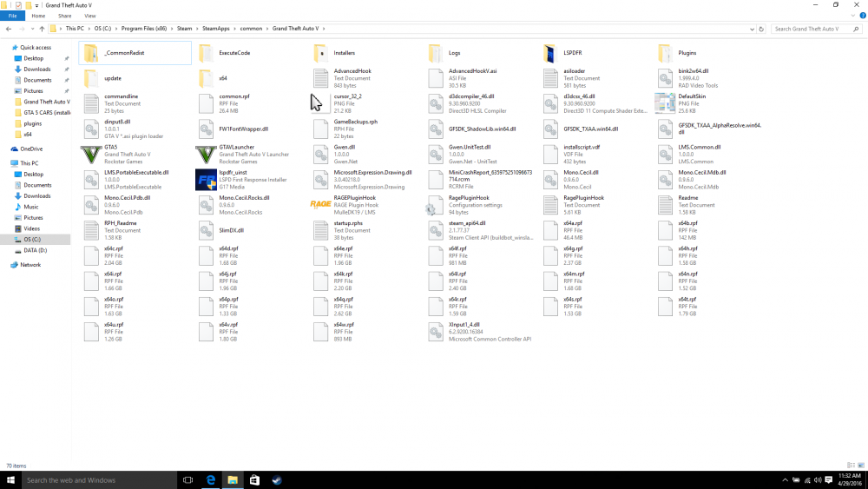Open the View ribbon tab
Screen dimensions: 868x489
click(89, 16)
